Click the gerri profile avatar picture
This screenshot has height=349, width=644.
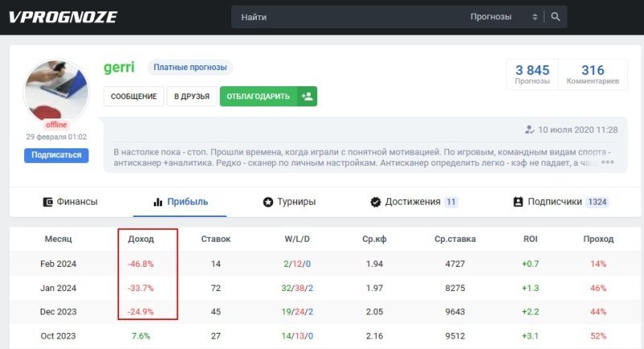pos(56,92)
